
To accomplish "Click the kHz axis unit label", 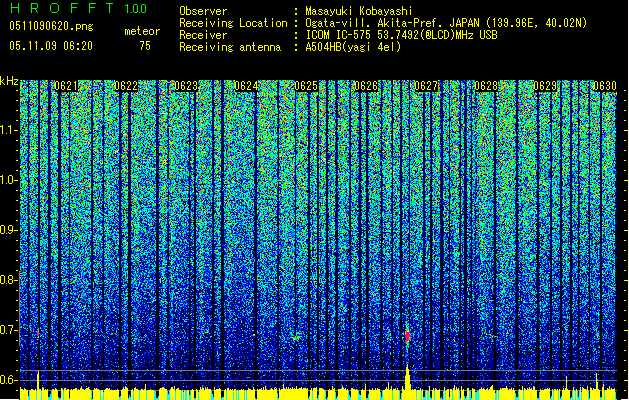I will pyautogui.click(x=9, y=82).
